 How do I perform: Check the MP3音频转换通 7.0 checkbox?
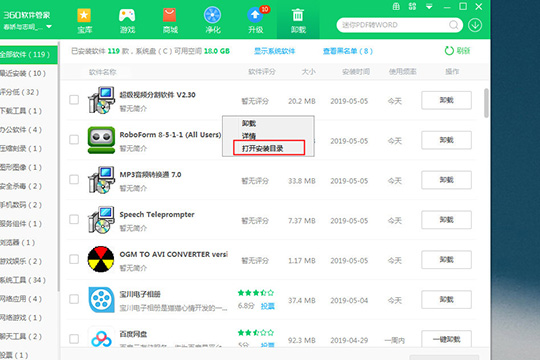[74, 179]
